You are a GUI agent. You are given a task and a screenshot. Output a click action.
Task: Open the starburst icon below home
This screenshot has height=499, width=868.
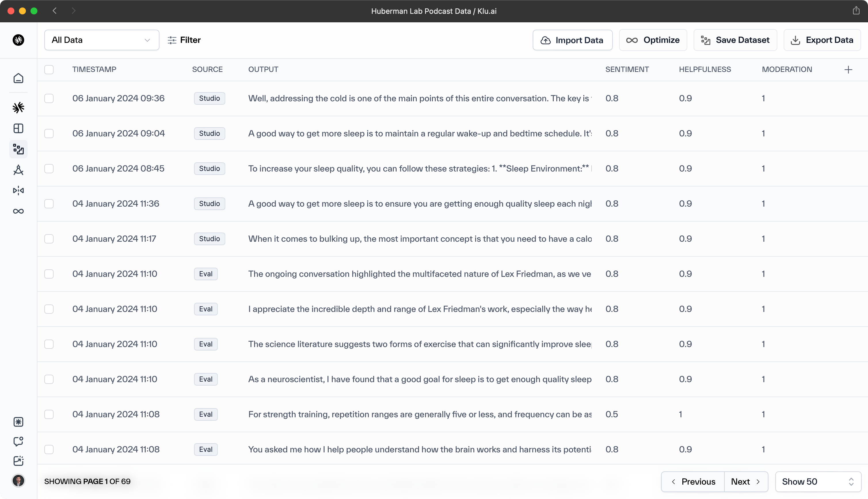(18, 108)
